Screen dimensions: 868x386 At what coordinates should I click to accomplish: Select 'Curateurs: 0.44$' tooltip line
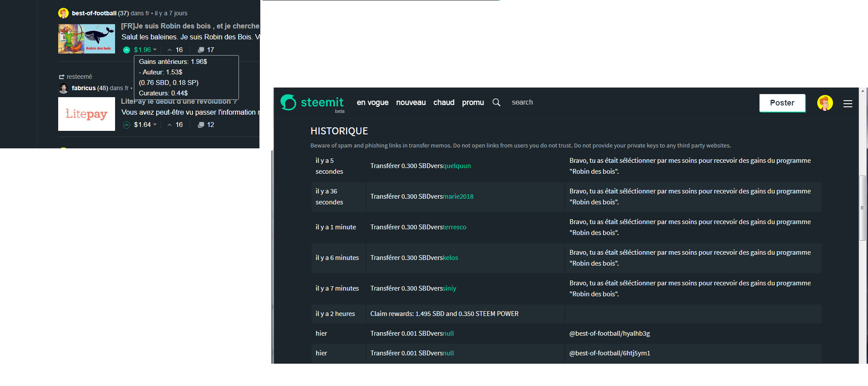click(163, 93)
